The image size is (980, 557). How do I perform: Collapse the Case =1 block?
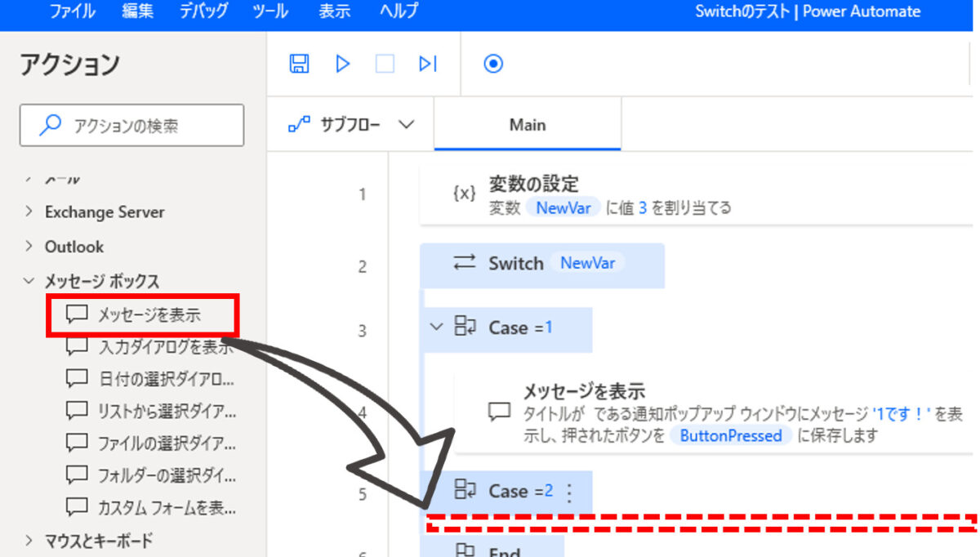(435, 328)
